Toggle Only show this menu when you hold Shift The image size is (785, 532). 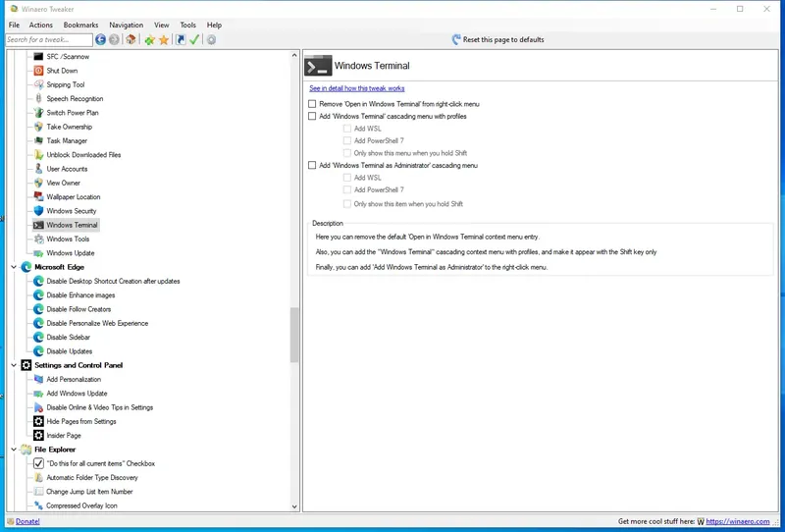347,153
